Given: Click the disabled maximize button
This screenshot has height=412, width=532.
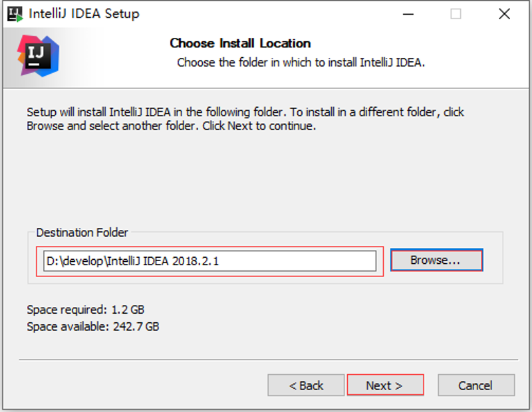Looking at the screenshot, I should [x=456, y=14].
